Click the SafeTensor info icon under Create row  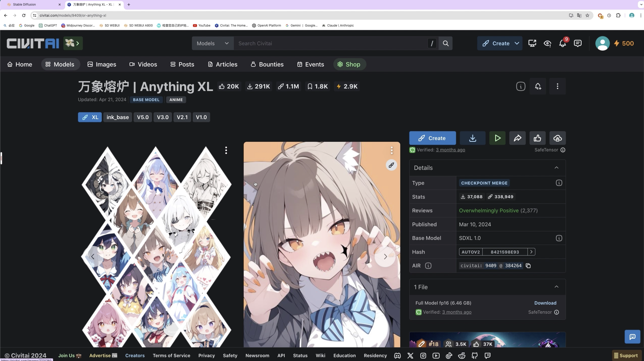(x=563, y=150)
